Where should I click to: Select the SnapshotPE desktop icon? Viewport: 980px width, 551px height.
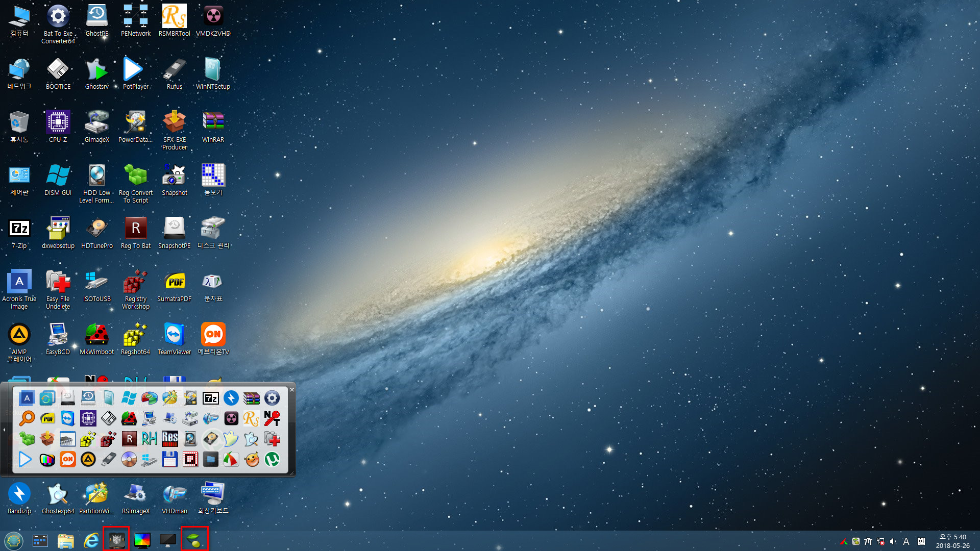coord(175,233)
